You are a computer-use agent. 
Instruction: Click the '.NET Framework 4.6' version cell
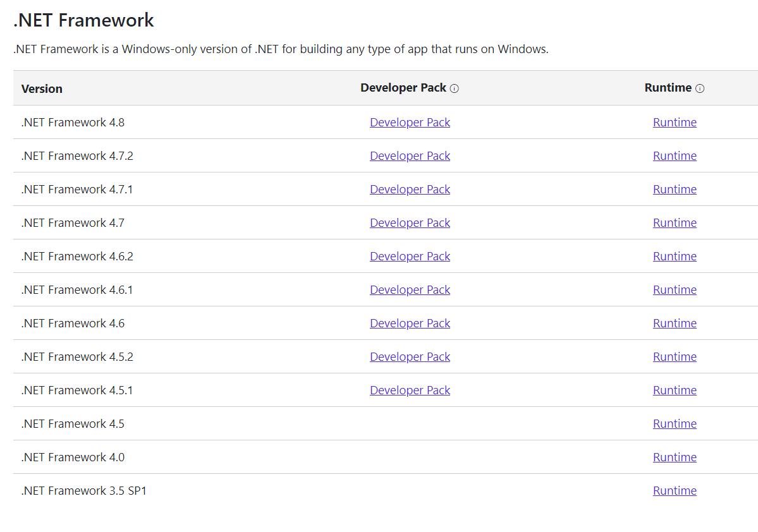[73, 323]
